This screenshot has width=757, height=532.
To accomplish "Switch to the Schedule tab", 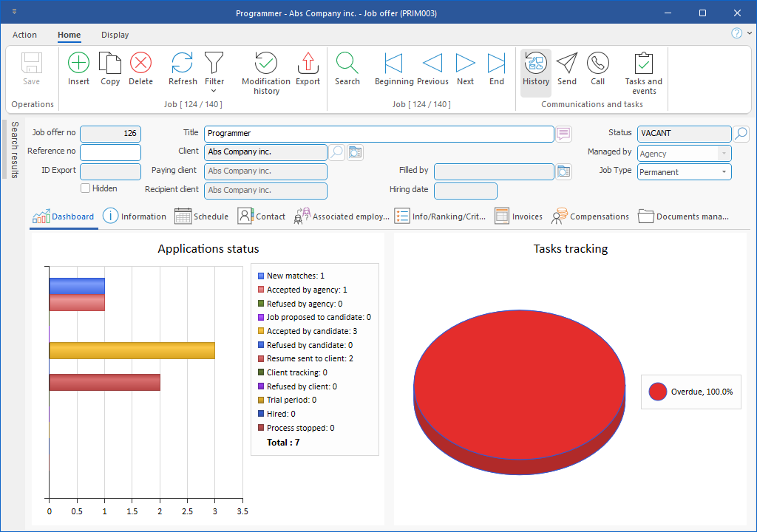I will 202,216.
